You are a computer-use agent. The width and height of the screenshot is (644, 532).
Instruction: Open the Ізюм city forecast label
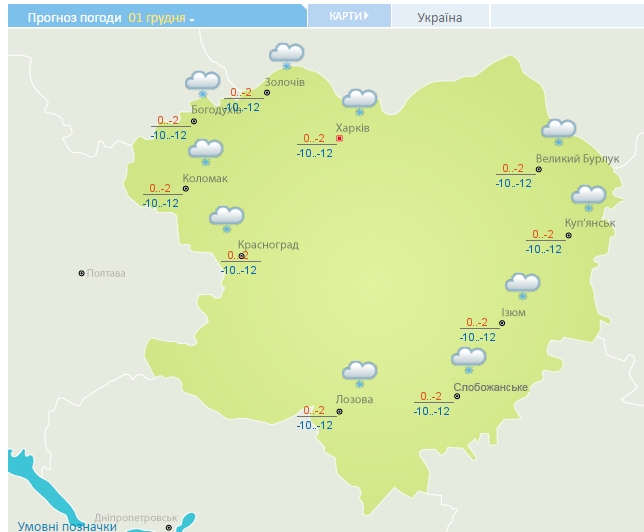(513, 312)
